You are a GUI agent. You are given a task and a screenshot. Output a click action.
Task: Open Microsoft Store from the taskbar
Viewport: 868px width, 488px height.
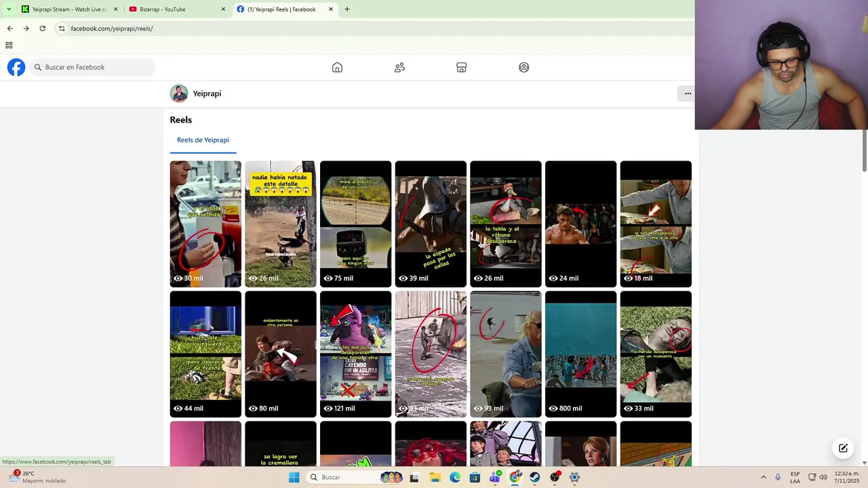pos(475,477)
